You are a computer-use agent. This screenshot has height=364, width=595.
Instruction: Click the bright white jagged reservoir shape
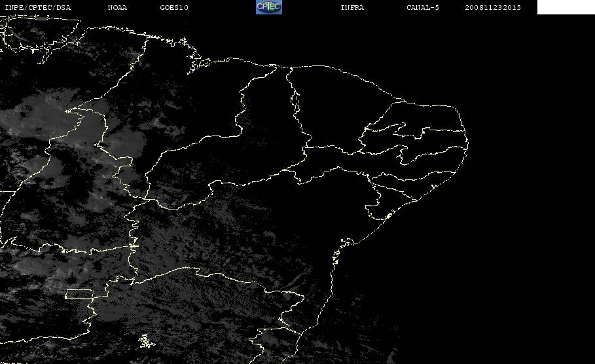point(146,341)
